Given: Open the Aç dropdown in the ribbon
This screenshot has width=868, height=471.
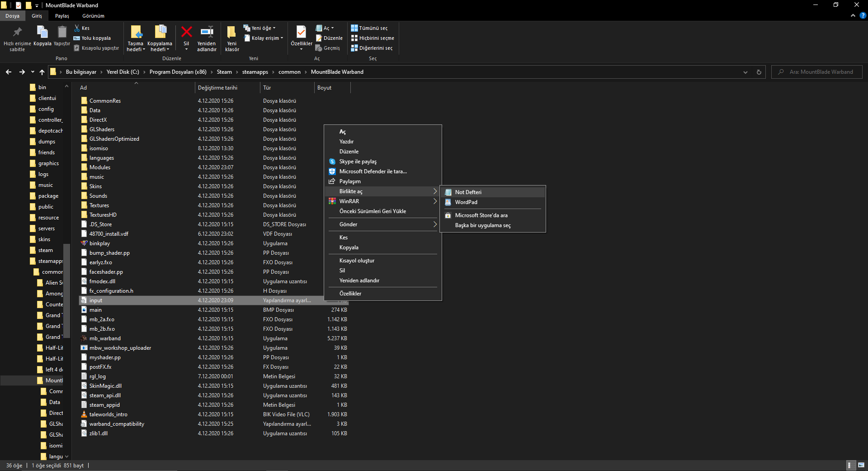Looking at the screenshot, I should click(x=325, y=28).
